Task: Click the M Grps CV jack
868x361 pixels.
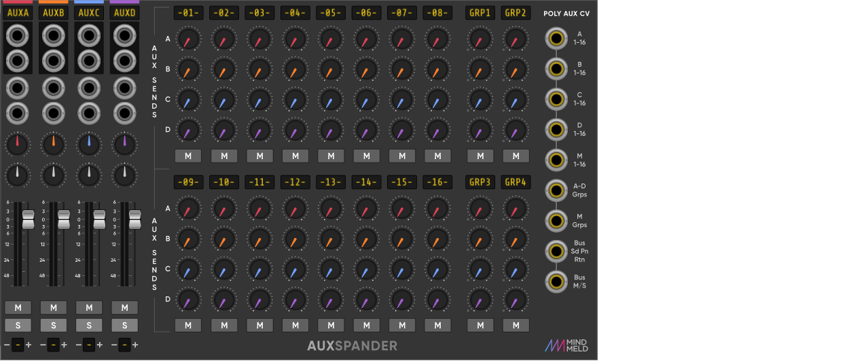Action: pyautogui.click(x=557, y=220)
